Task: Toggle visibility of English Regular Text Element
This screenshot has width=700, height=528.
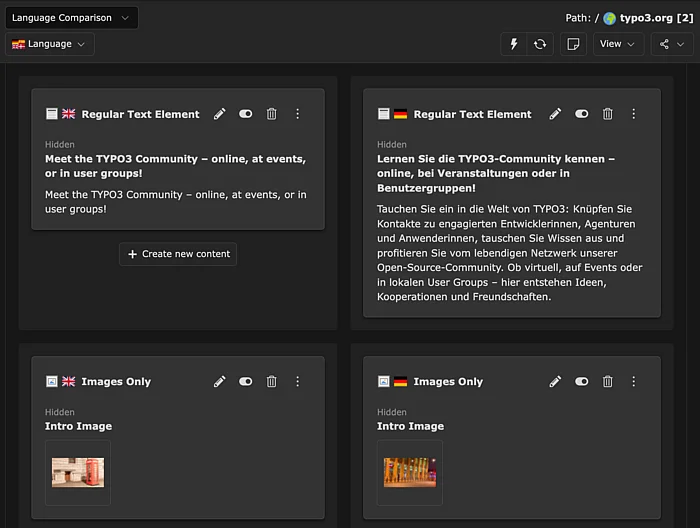Action: [x=246, y=114]
